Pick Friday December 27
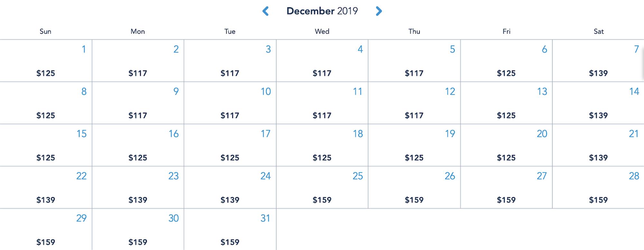The width and height of the screenshot is (644, 250). (x=506, y=187)
